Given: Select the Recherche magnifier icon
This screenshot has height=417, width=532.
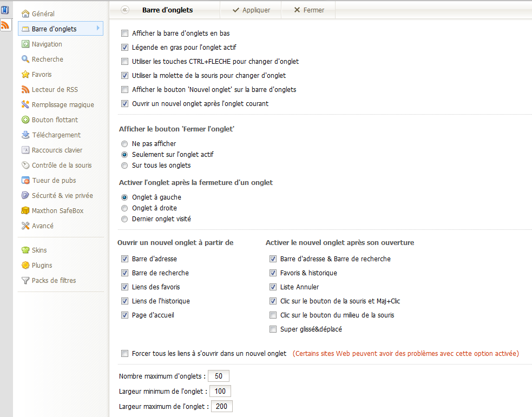Looking at the screenshot, I should click(x=25, y=59).
